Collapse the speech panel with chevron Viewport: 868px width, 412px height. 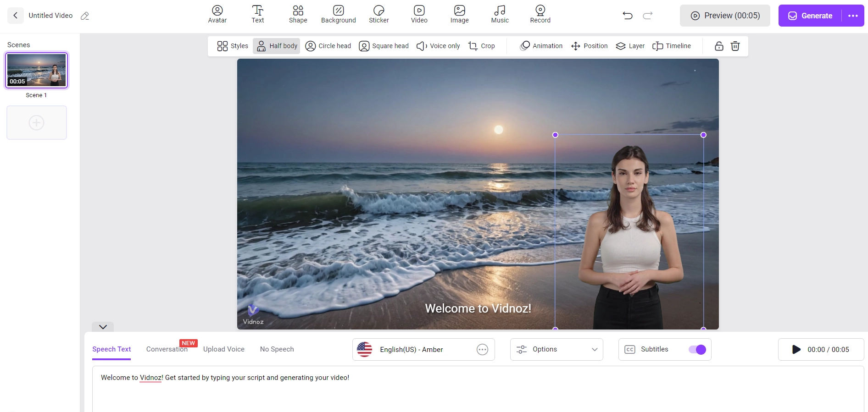click(103, 327)
